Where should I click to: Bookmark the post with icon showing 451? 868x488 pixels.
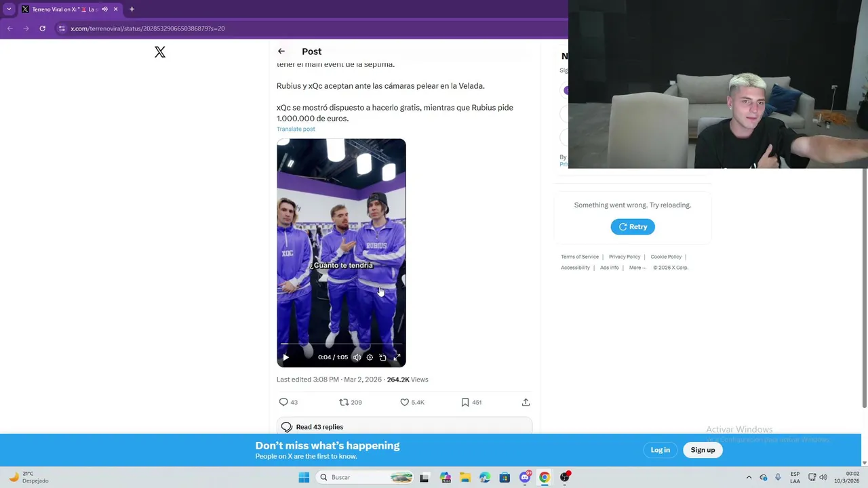[x=471, y=402]
